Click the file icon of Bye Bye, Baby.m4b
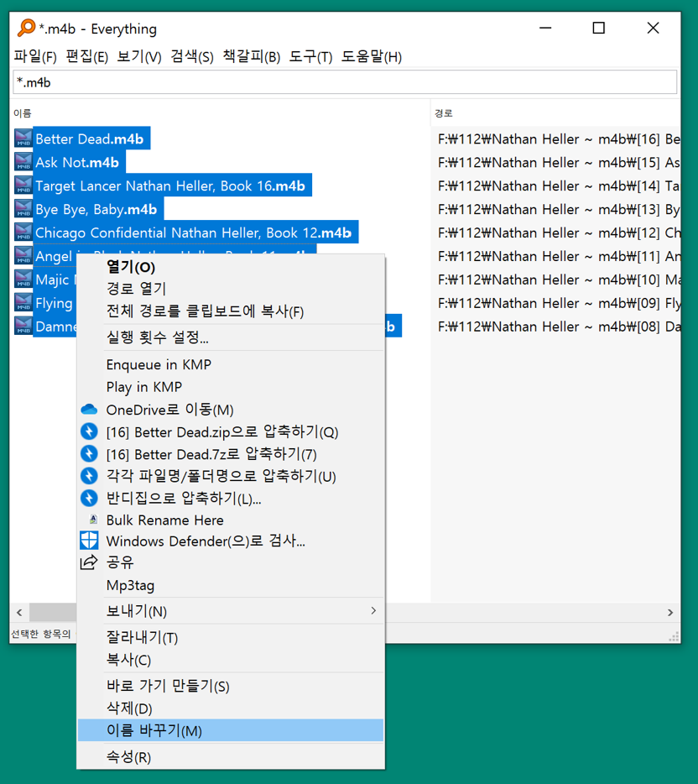Viewport: 698px width, 784px height. point(23,209)
